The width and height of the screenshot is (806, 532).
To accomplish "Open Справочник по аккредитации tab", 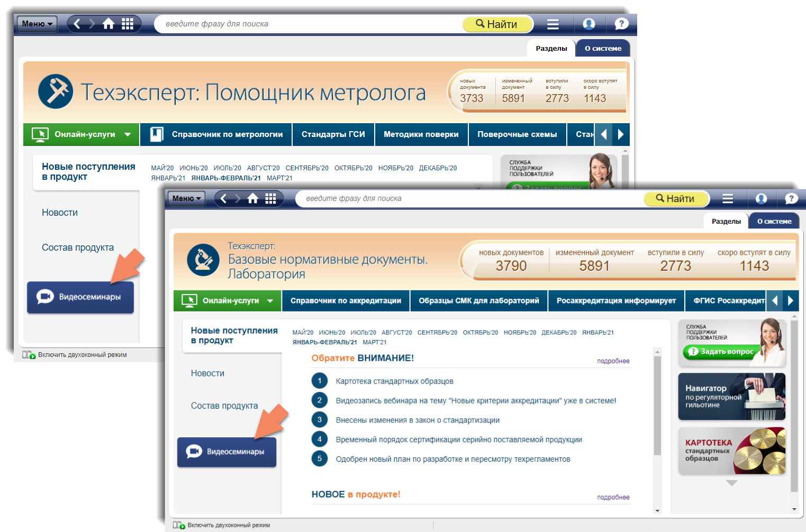I will pos(346,300).
